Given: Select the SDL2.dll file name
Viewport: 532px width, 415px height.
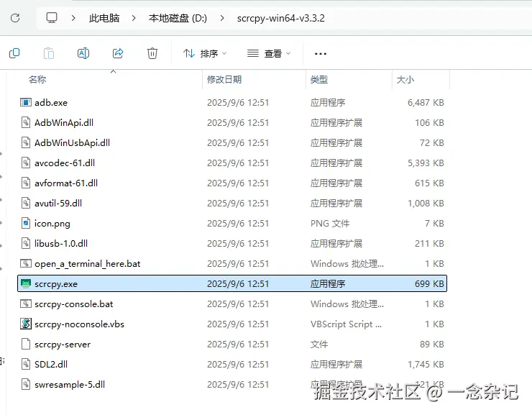Looking at the screenshot, I should coord(51,364).
